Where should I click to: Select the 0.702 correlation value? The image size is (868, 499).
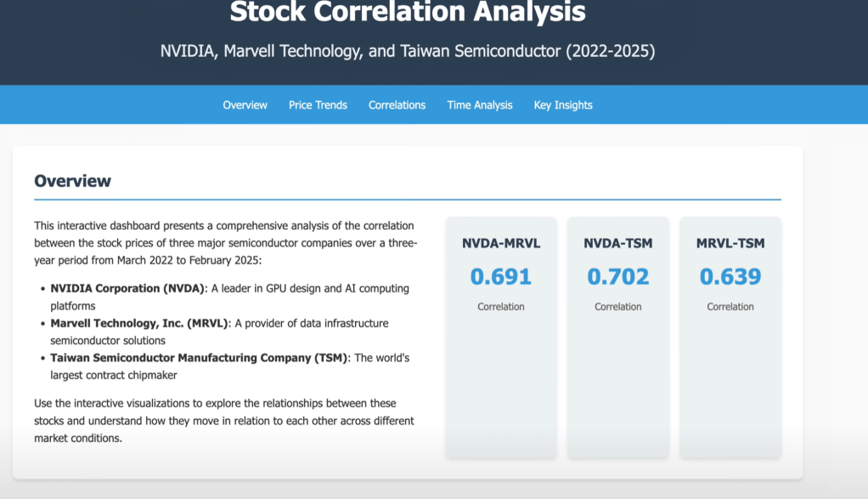(x=618, y=276)
